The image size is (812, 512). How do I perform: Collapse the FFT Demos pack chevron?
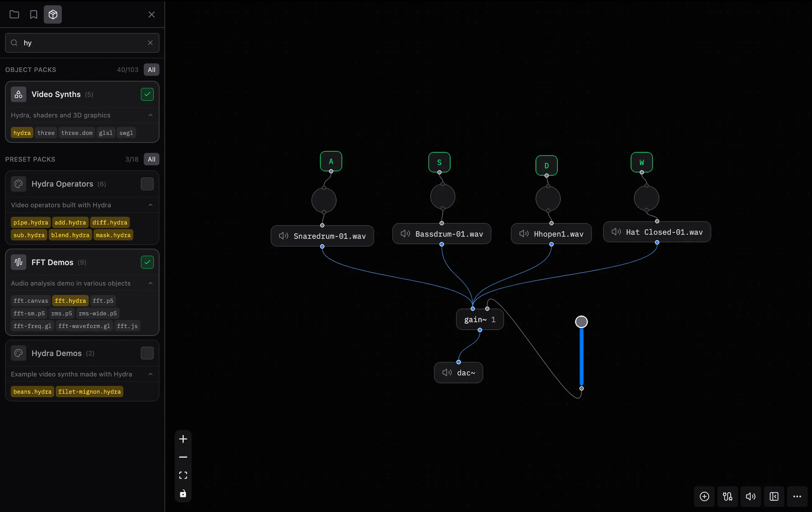(x=150, y=283)
